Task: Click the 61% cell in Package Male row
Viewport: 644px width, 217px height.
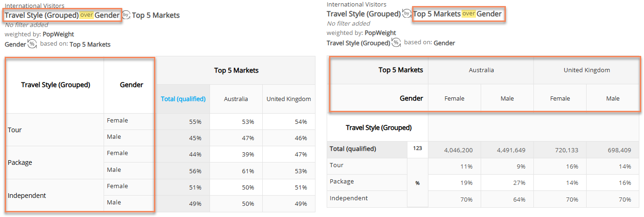Action: (x=236, y=171)
